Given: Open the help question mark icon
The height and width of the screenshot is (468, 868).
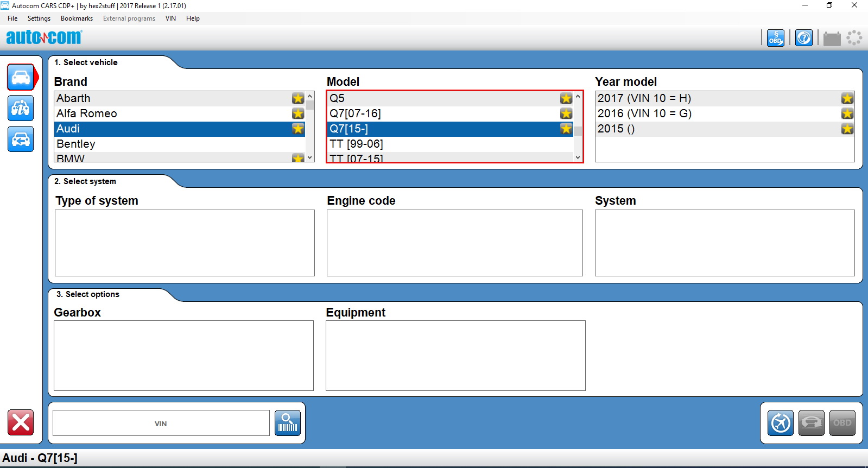Looking at the screenshot, I should tap(803, 38).
